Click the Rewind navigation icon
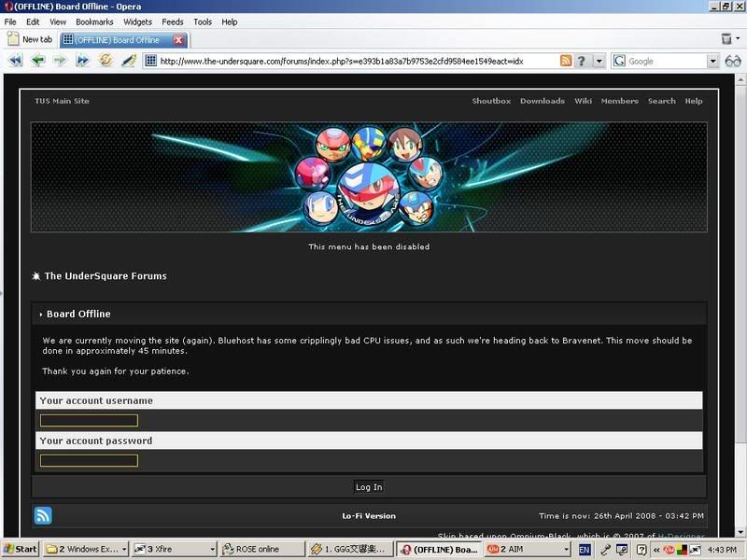 [16, 61]
